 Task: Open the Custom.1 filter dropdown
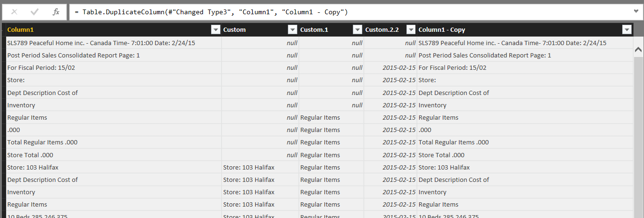pos(357,30)
